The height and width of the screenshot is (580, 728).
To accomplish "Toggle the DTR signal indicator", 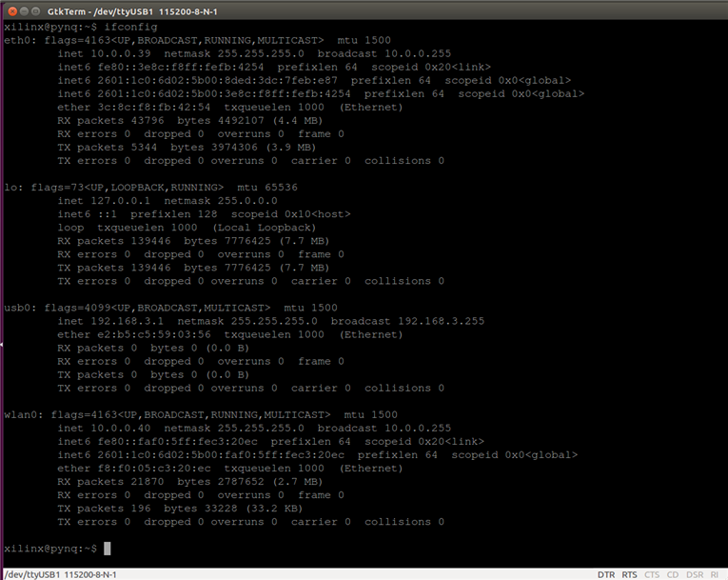I will (x=606, y=575).
